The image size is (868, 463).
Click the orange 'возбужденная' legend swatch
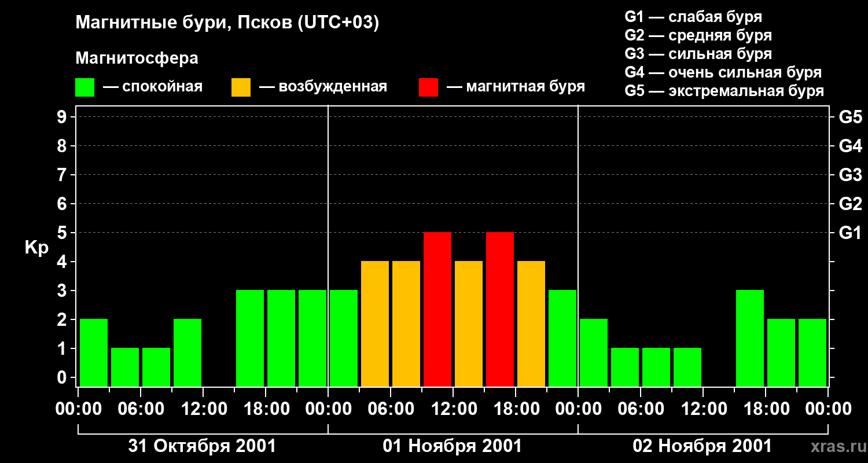[241, 87]
